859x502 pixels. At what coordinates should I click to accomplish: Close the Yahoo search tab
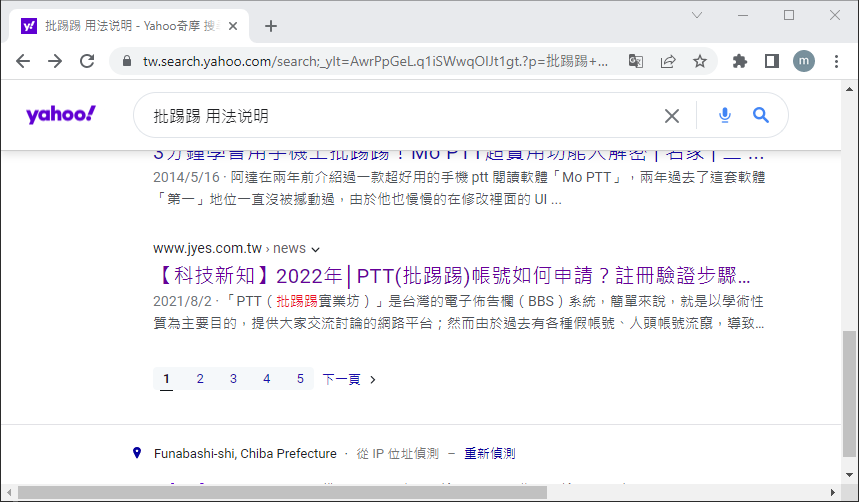(233, 26)
